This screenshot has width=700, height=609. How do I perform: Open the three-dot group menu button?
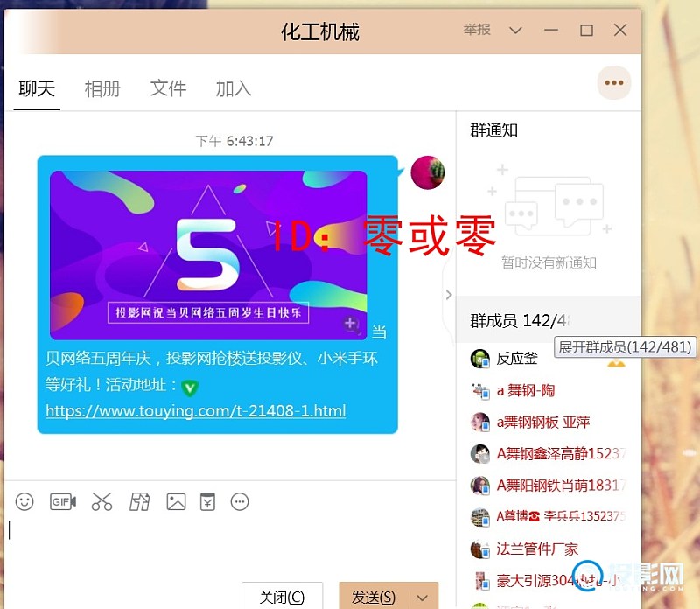tap(614, 82)
